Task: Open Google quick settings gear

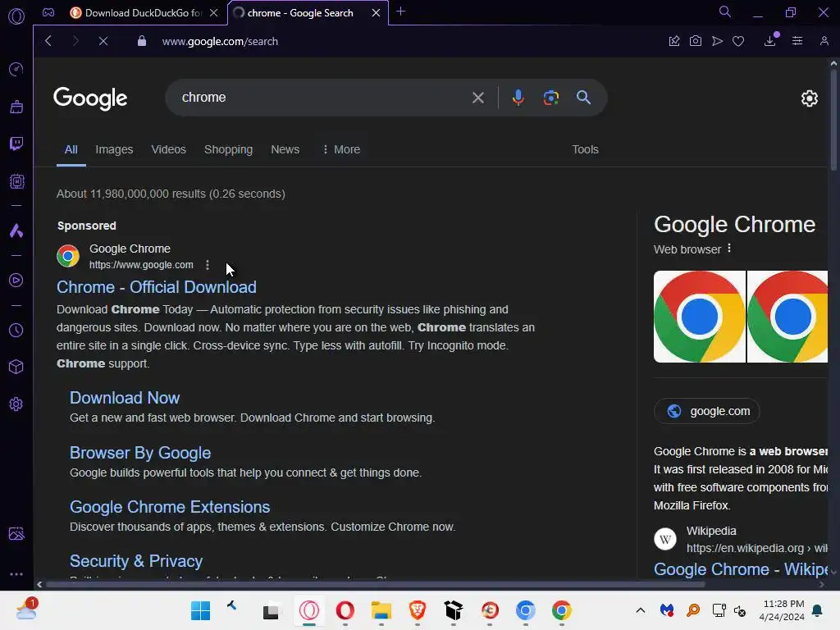Action: [x=810, y=98]
